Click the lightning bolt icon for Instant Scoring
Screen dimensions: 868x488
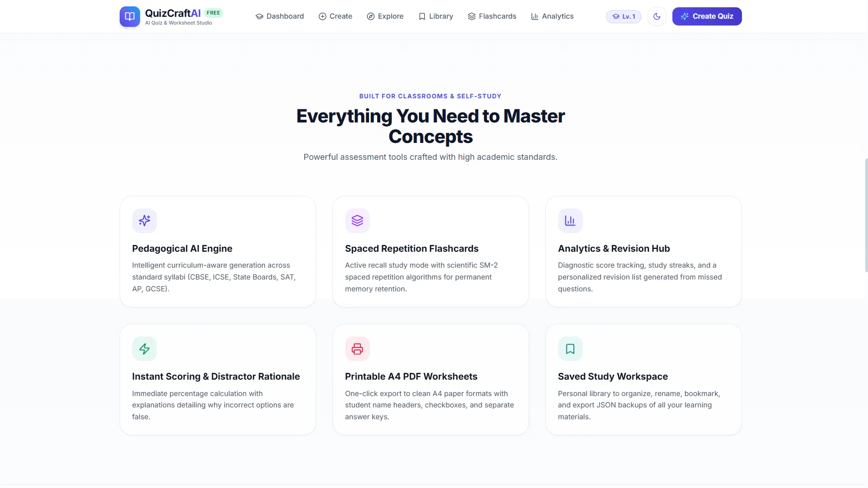145,349
